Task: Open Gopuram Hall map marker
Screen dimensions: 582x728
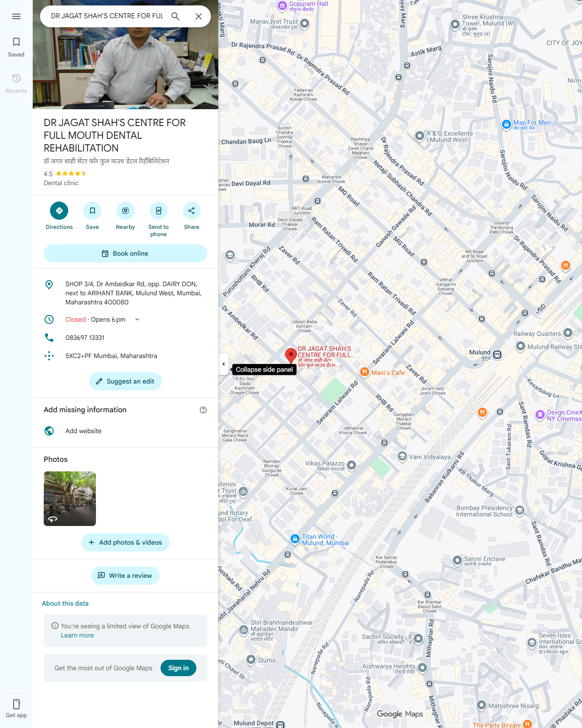Action: pyautogui.click(x=282, y=6)
